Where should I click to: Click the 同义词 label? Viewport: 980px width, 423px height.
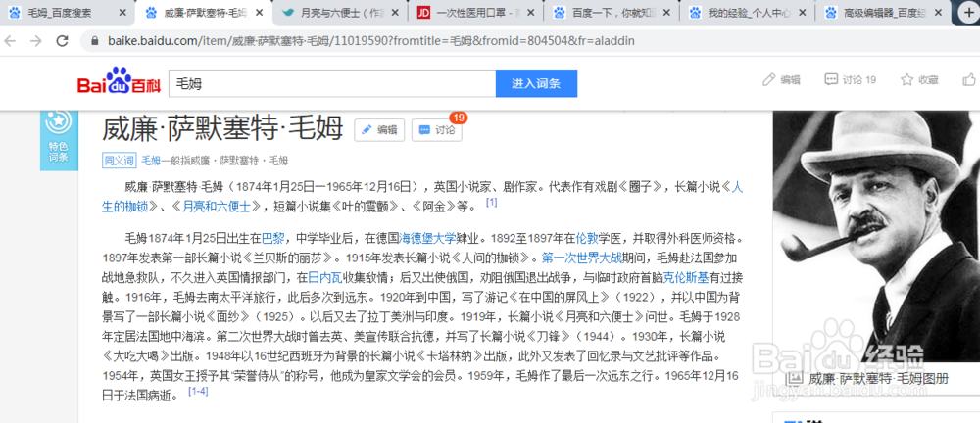(119, 161)
